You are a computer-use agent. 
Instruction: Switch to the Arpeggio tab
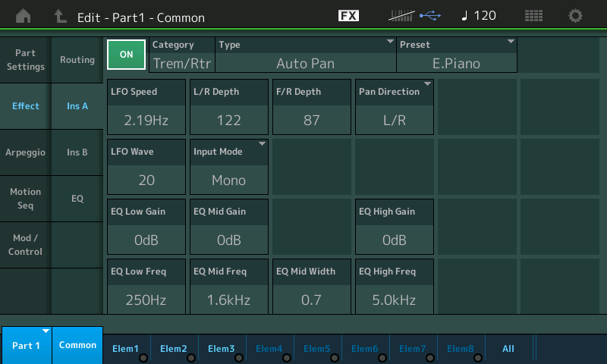point(25,152)
